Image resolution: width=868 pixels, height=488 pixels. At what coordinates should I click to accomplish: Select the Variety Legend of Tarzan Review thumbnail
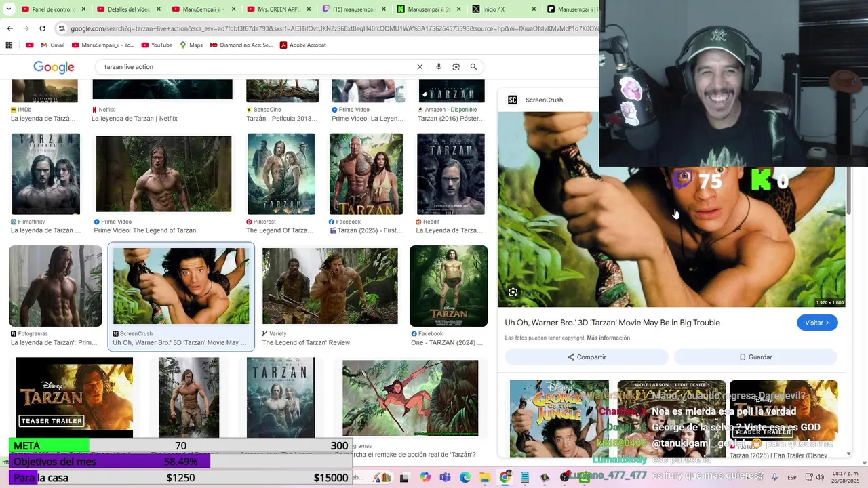(x=330, y=286)
